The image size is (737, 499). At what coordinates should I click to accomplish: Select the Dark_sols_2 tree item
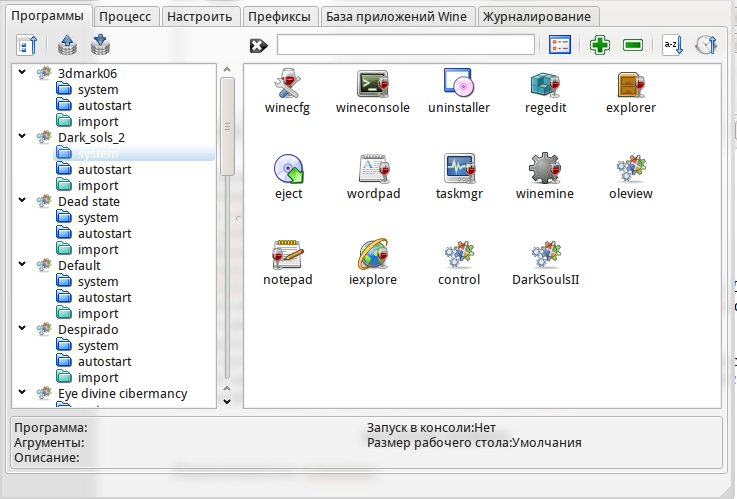coord(92,137)
